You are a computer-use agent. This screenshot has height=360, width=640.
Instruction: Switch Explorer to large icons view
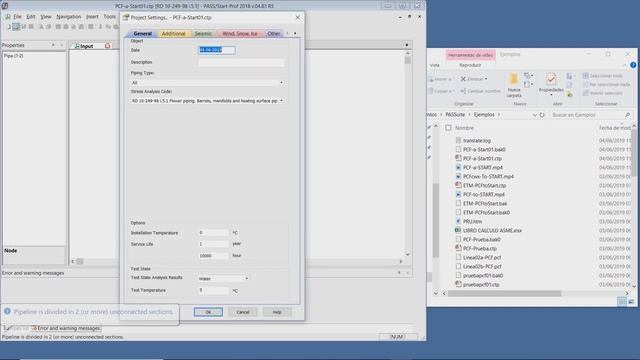pyautogui.click(x=631, y=302)
